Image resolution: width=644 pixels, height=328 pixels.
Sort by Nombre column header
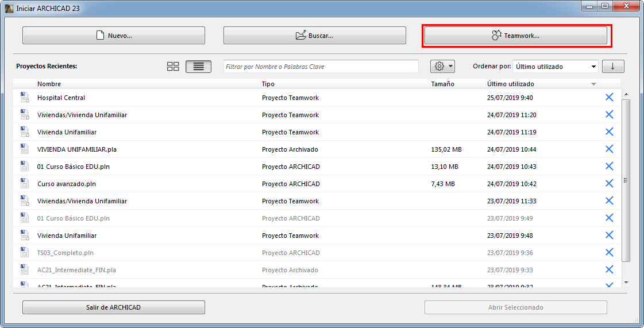(x=148, y=84)
